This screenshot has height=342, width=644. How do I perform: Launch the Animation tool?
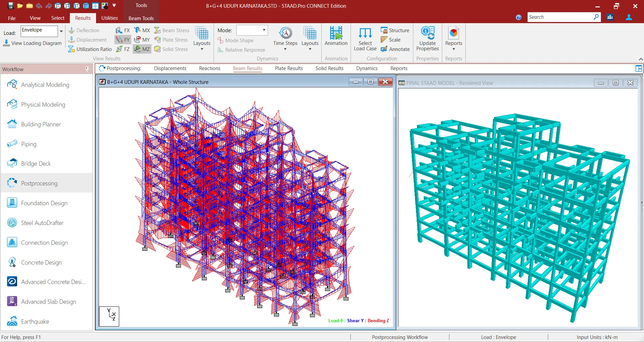(336, 37)
